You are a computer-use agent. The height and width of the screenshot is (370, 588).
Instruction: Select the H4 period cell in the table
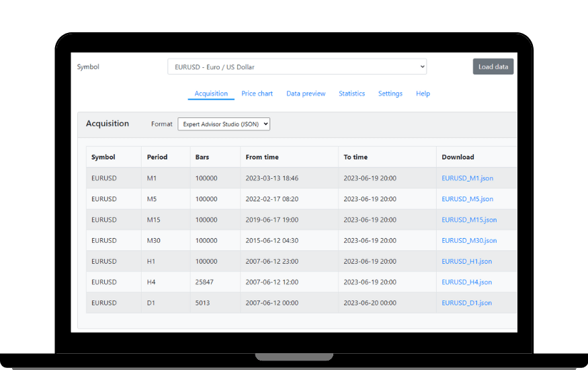point(151,282)
